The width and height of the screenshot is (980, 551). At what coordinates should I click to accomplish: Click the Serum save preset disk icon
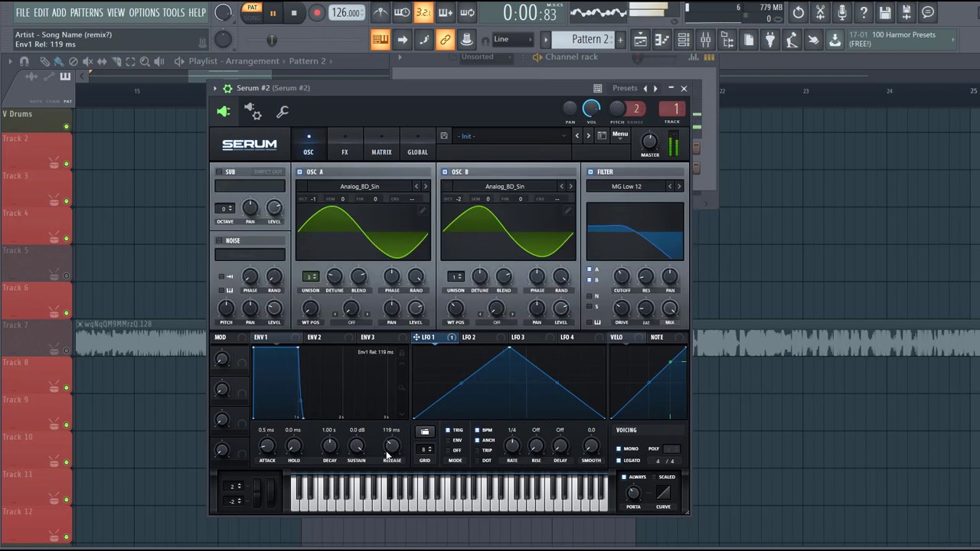[x=443, y=135]
